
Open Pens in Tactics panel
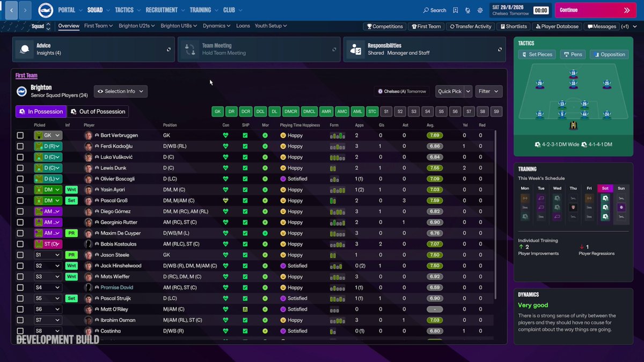(573, 54)
